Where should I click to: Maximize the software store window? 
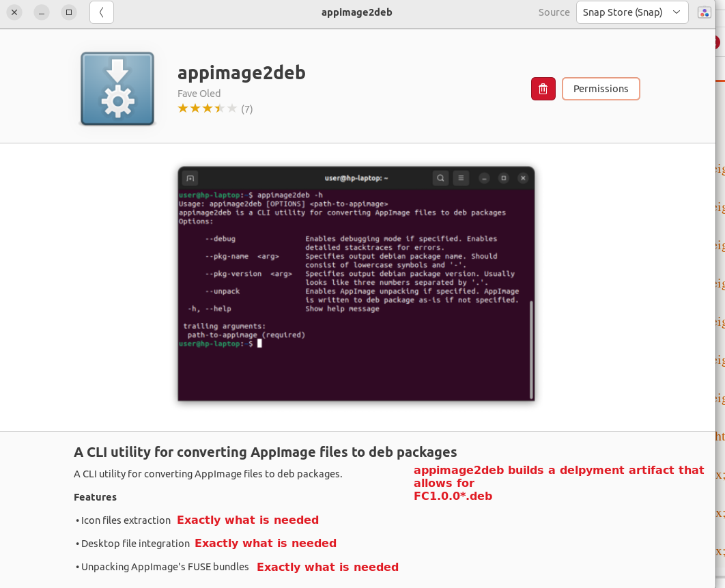(68, 12)
